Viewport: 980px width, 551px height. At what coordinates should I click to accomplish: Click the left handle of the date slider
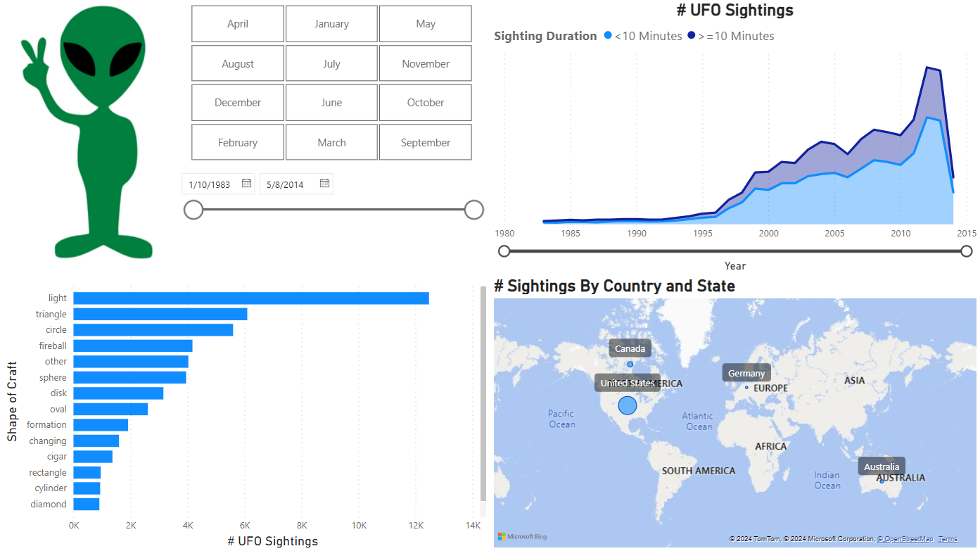tap(193, 210)
